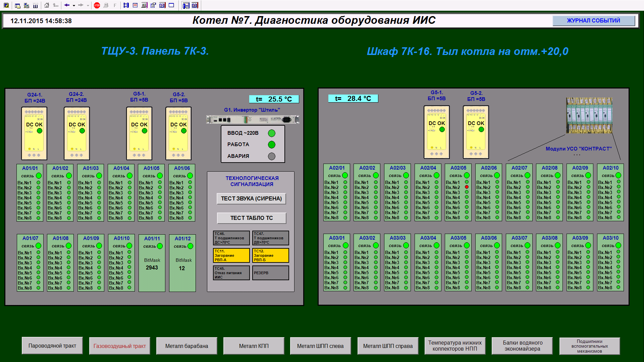The width and height of the screenshot is (644, 362).
Task: Open Температура нижних коллекторов НПП
Action: click(x=455, y=346)
